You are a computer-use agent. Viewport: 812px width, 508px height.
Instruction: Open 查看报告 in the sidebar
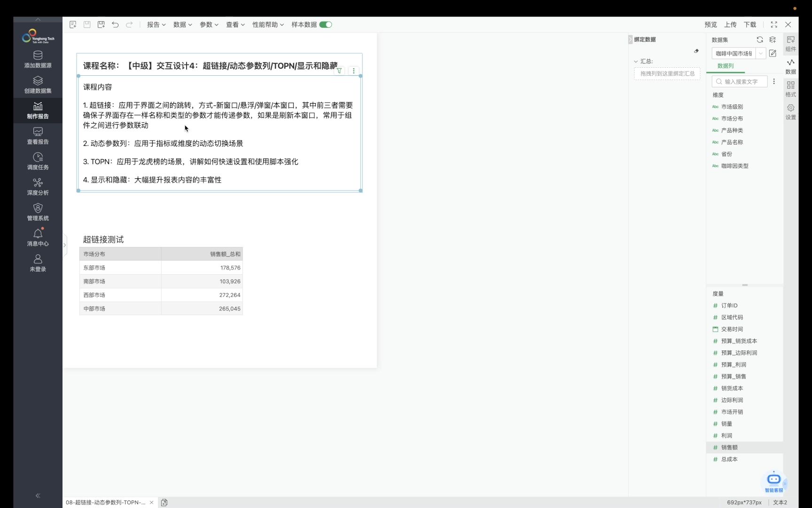click(x=38, y=135)
